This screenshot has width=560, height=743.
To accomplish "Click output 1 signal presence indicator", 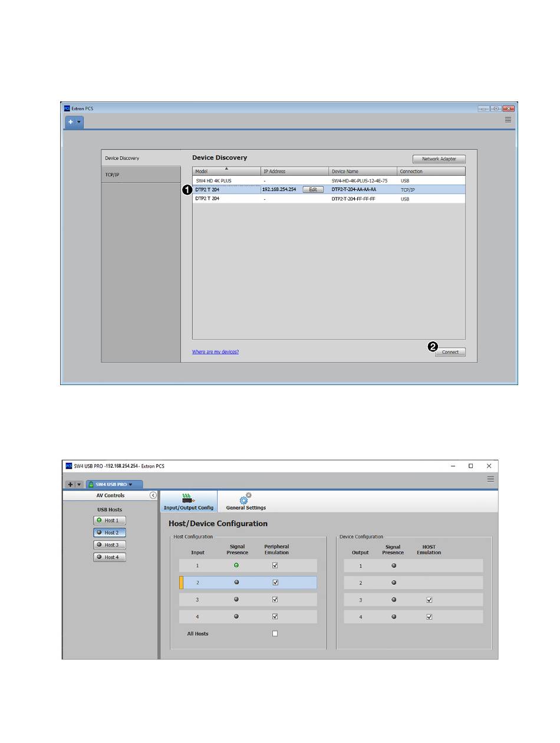I will (x=394, y=566).
